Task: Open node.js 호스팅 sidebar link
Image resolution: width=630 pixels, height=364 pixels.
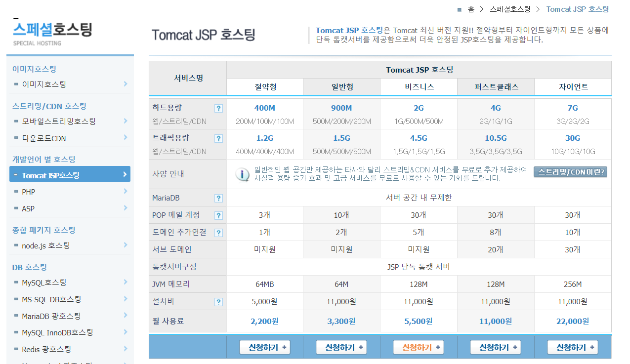Action: tap(46, 245)
